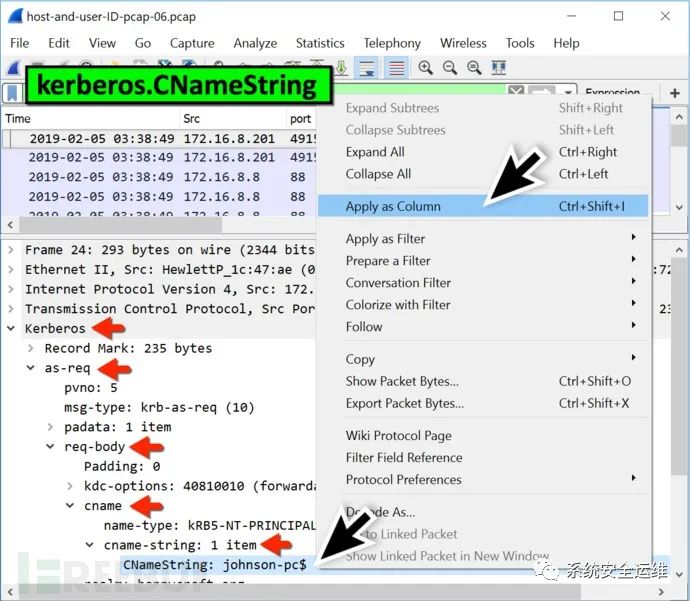Select Filter Field Reference entry
The height and width of the screenshot is (601, 690).
(483, 458)
